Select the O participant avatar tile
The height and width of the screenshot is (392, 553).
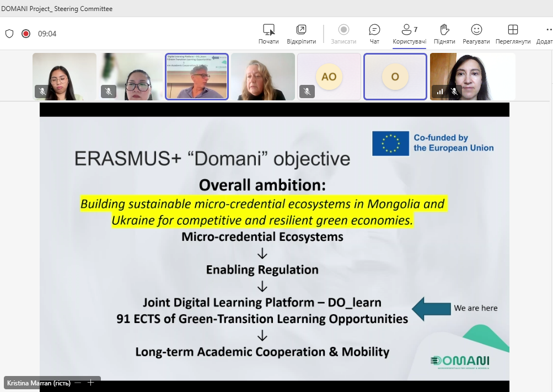(395, 77)
